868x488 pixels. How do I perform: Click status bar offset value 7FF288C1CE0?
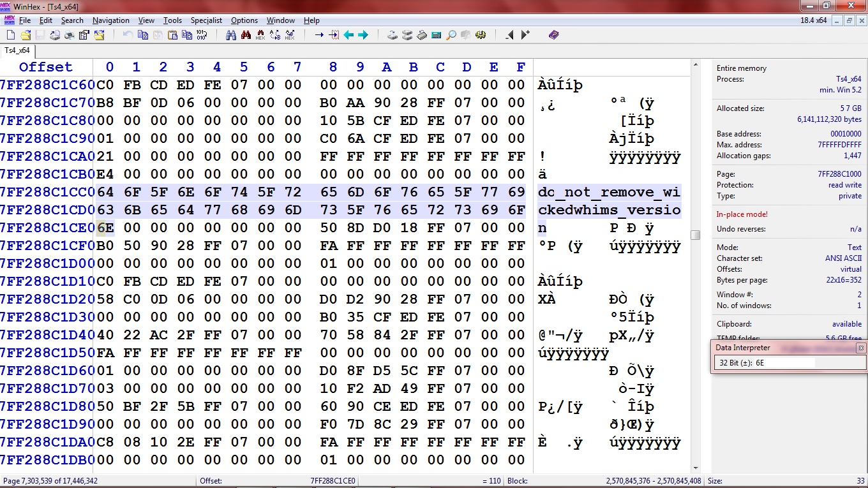coord(333,481)
